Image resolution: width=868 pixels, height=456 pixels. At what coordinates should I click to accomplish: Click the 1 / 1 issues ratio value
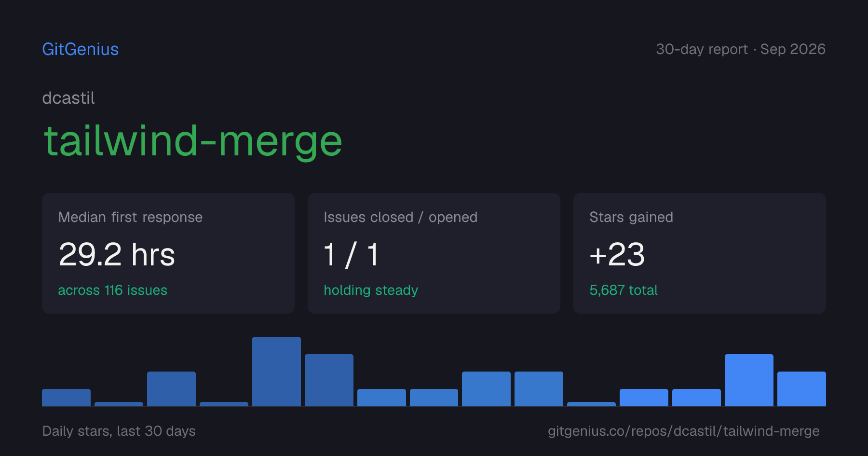pos(351,254)
